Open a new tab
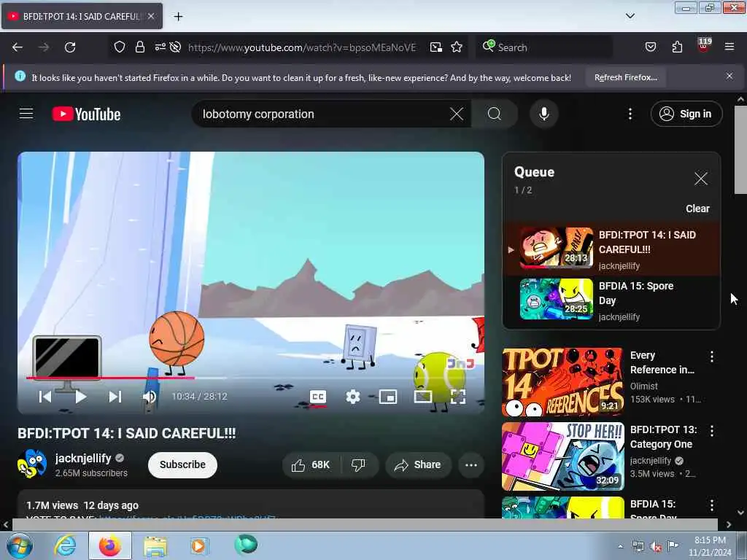This screenshot has width=747, height=560. [x=178, y=16]
